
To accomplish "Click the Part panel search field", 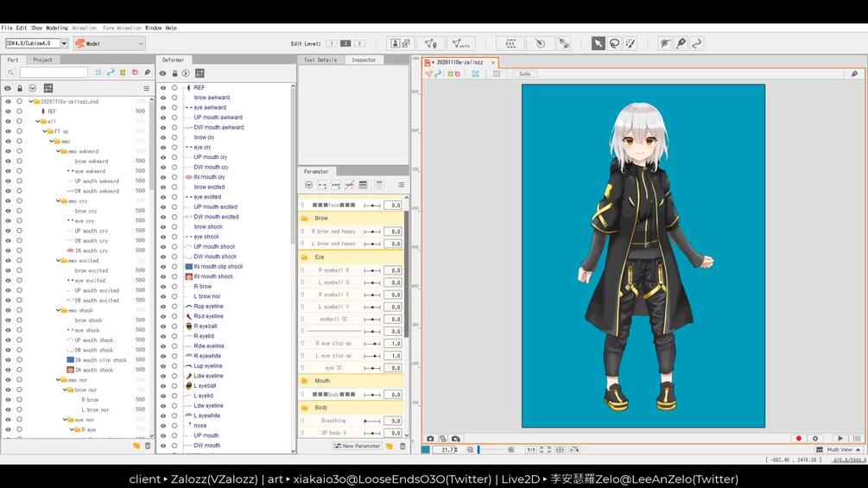I will pos(54,73).
